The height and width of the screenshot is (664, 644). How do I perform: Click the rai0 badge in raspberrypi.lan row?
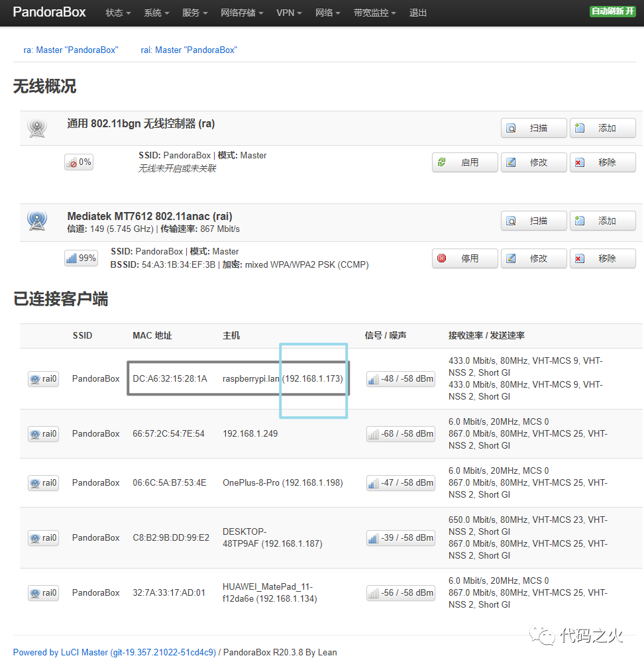tap(43, 378)
